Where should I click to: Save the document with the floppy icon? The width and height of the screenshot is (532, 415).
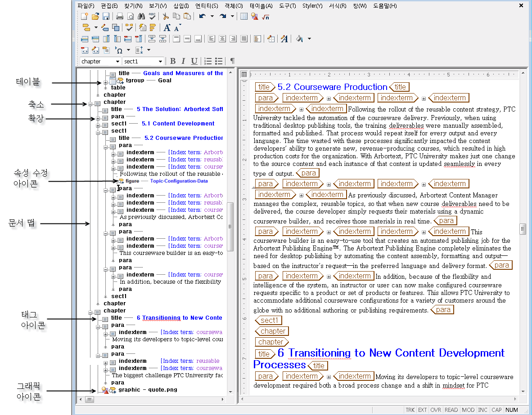tap(106, 16)
